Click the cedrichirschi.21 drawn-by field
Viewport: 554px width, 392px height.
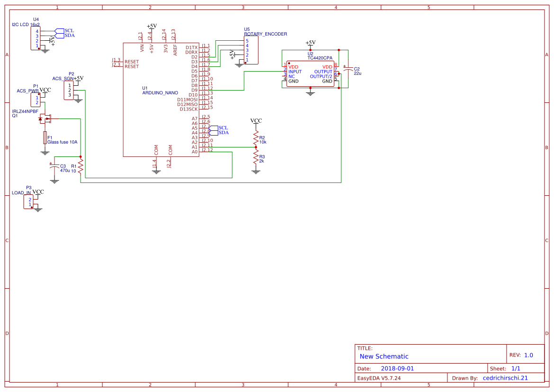click(505, 378)
